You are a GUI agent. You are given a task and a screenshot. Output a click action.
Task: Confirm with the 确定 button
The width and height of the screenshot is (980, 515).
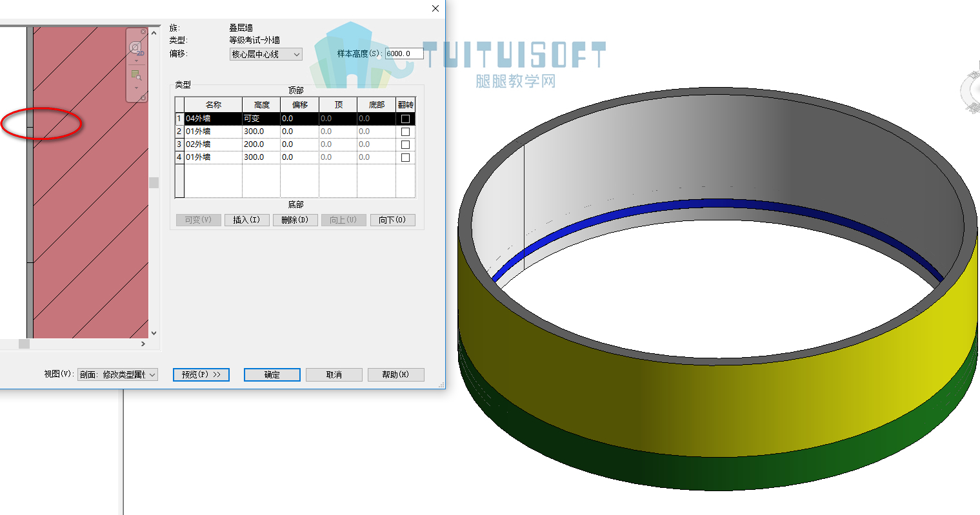point(272,374)
